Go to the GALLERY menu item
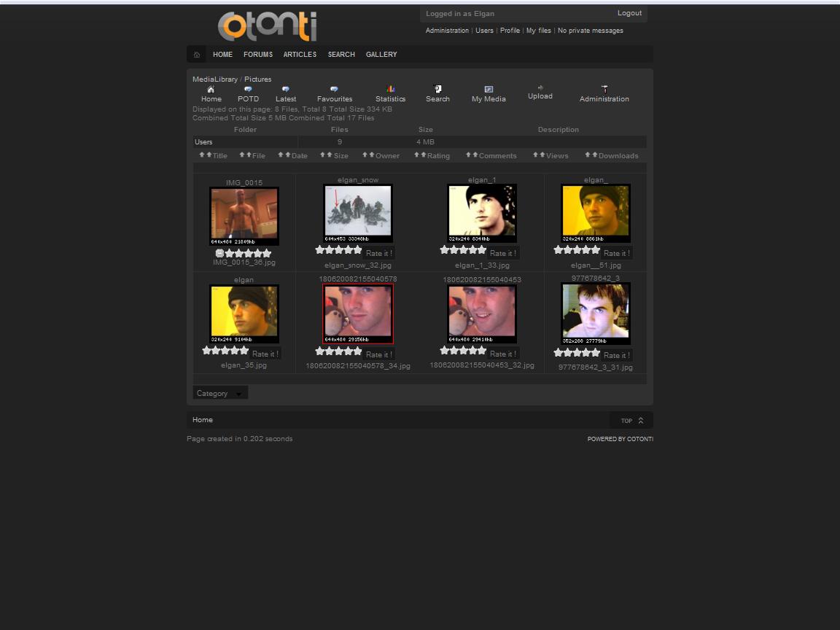840x630 pixels. pyautogui.click(x=381, y=55)
